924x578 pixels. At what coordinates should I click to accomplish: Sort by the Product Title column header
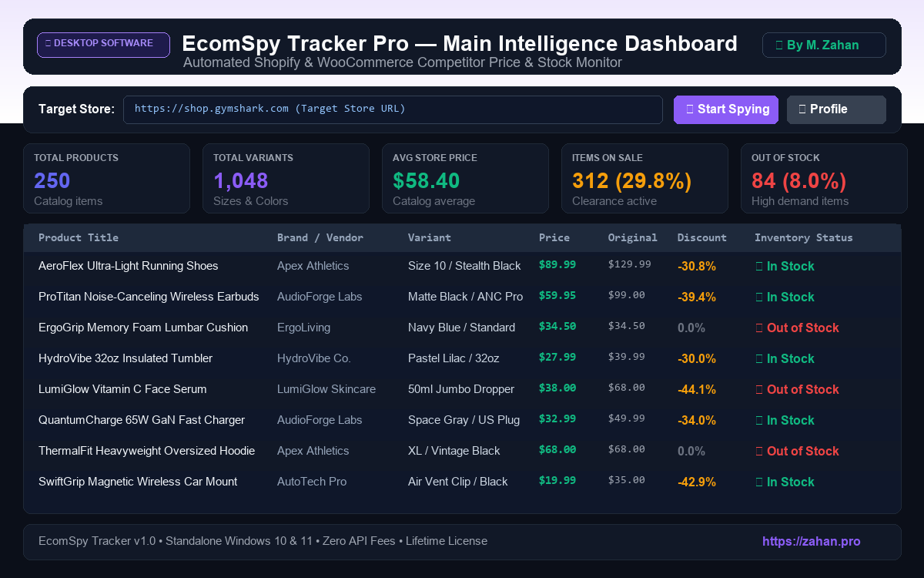[x=79, y=237]
